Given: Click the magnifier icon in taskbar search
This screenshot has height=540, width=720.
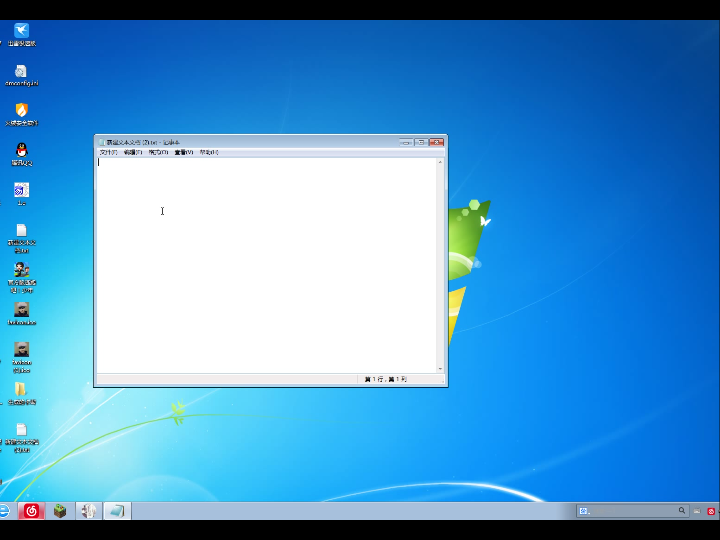Looking at the screenshot, I should [x=682, y=511].
